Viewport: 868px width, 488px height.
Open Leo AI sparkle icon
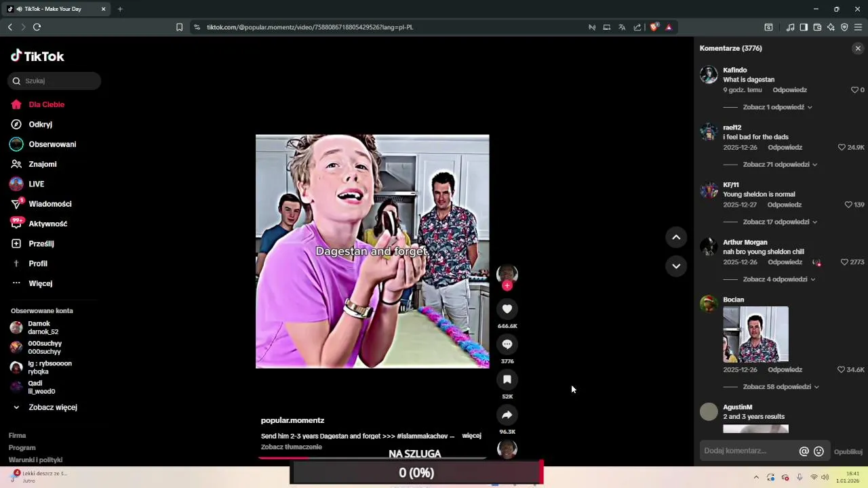pyautogui.click(x=831, y=27)
